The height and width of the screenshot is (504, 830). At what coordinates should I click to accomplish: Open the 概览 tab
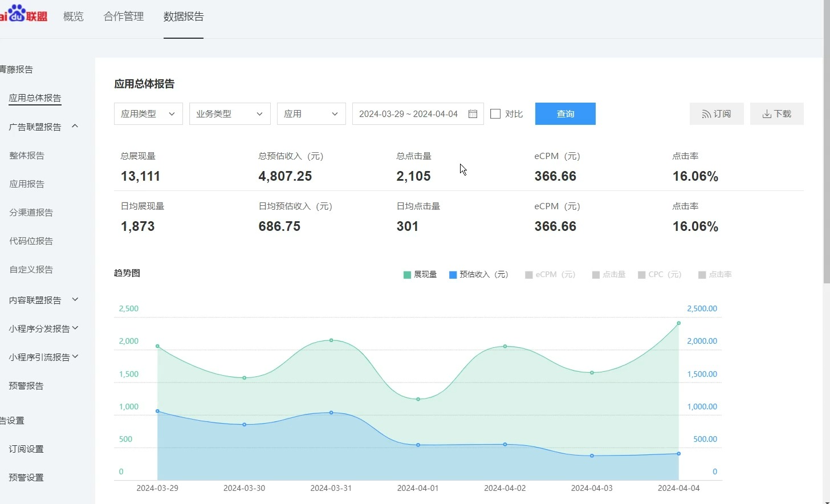point(73,17)
